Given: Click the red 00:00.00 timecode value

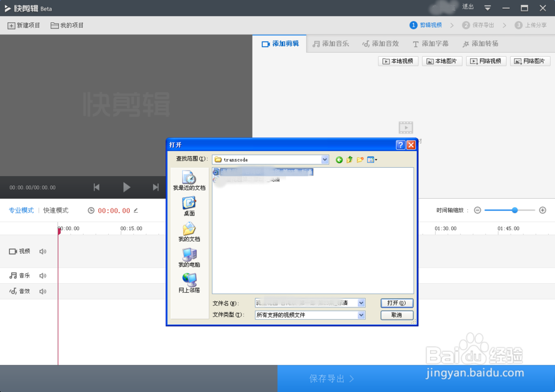Looking at the screenshot, I should click(x=114, y=210).
